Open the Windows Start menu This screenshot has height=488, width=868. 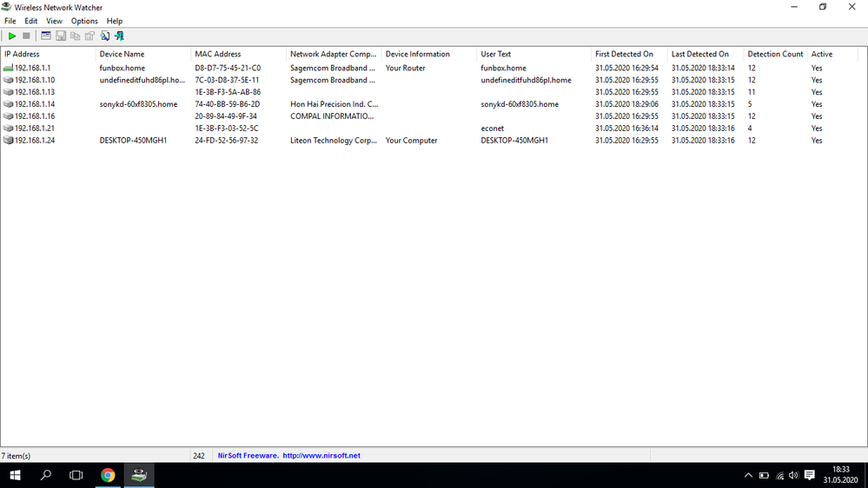15,475
